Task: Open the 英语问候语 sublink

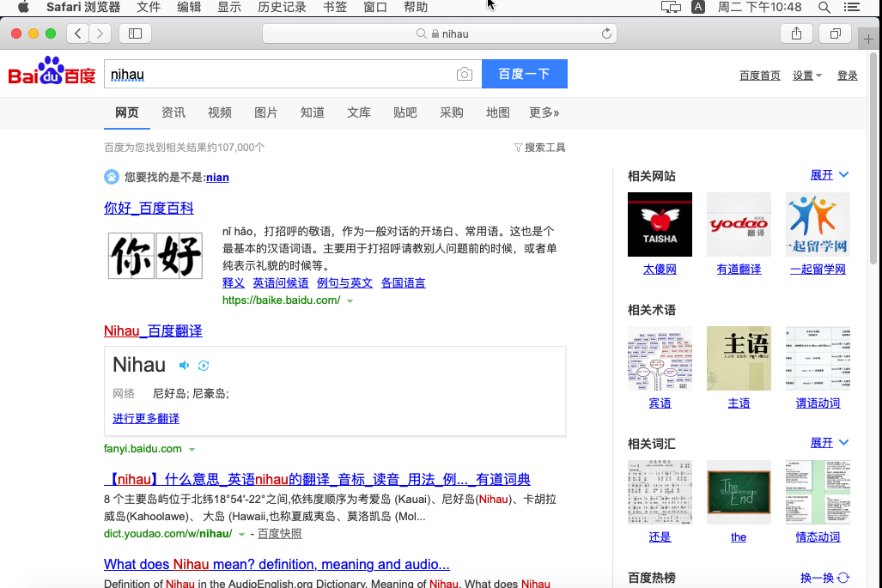Action: 281,282
